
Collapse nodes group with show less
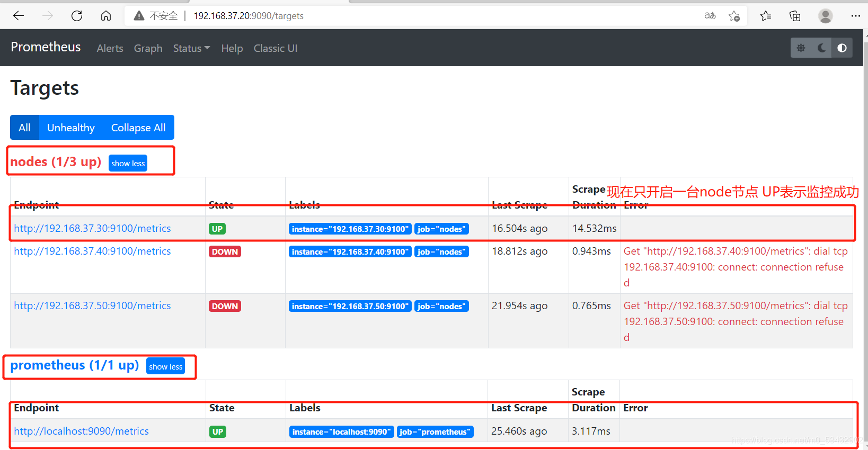pos(128,164)
